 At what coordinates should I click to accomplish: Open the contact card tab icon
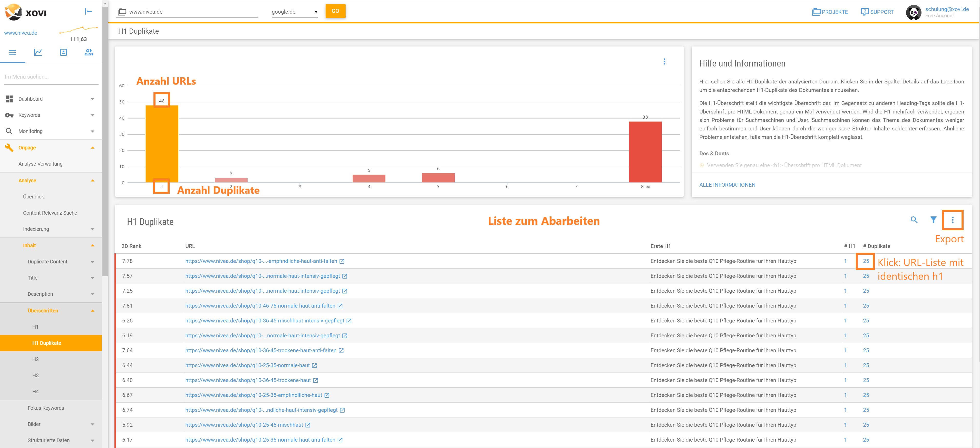[64, 53]
